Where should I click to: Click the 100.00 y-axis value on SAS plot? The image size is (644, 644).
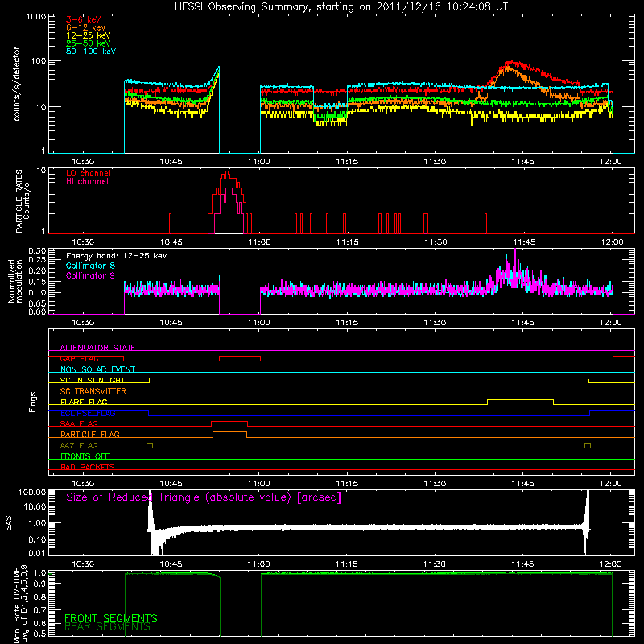[x=32, y=492]
